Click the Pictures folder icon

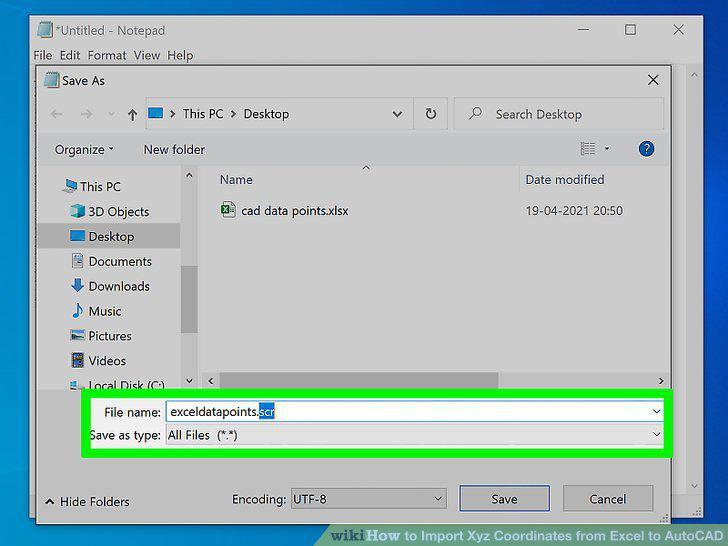[77, 335]
